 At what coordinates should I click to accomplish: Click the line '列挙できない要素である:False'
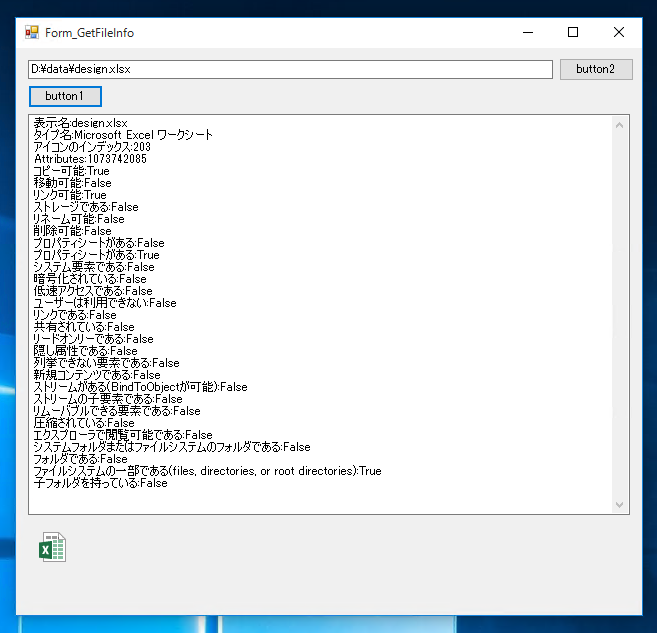click(x=106, y=363)
